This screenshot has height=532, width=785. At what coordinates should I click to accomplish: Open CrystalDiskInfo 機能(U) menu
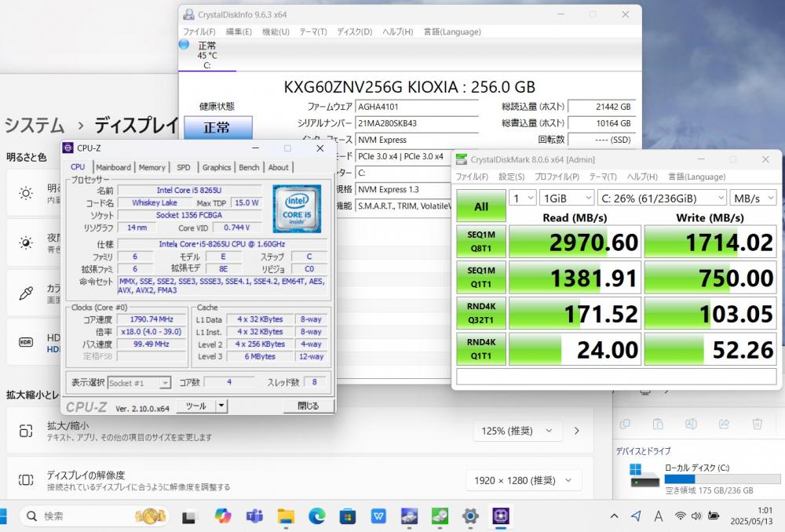(x=276, y=31)
